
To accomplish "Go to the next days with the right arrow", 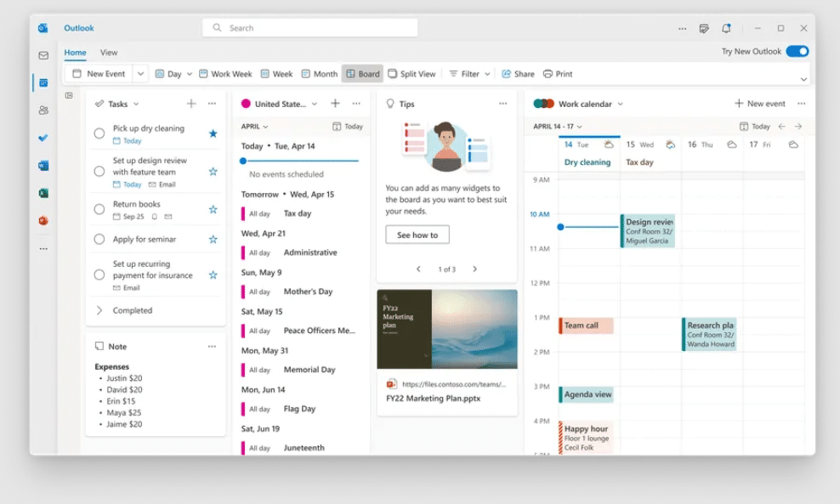I will coord(798,127).
